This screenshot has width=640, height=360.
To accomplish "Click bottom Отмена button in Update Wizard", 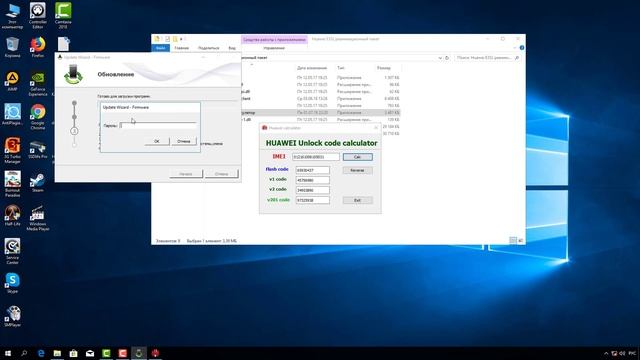I will pyautogui.click(x=221, y=174).
